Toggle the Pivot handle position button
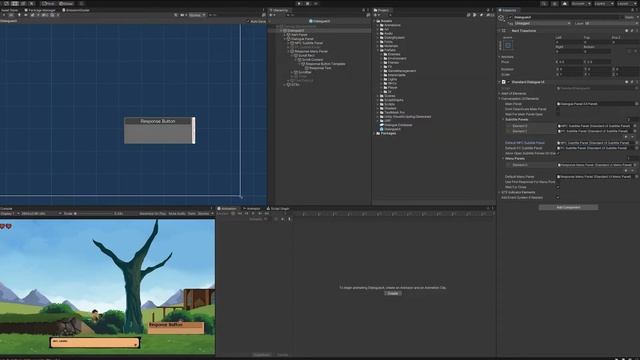Viewport: 640px width, 360px height. tap(48, 4)
